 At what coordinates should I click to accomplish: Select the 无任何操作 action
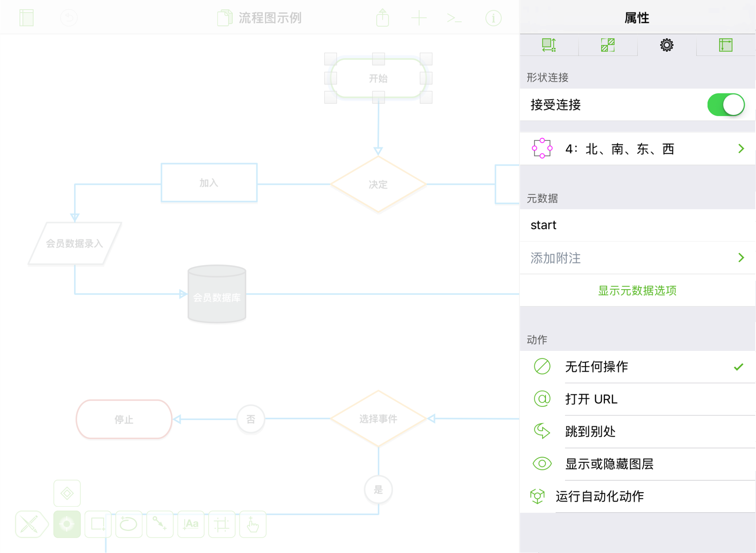tap(637, 367)
